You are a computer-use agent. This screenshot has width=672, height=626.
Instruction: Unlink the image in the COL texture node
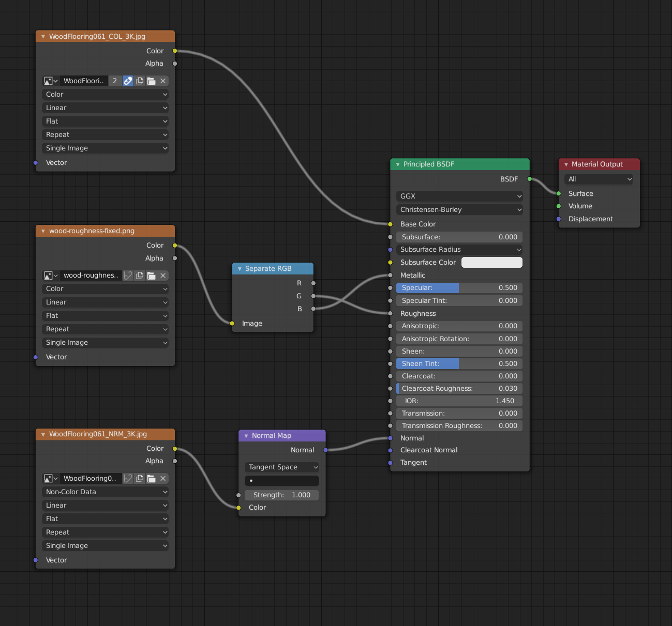coord(163,81)
